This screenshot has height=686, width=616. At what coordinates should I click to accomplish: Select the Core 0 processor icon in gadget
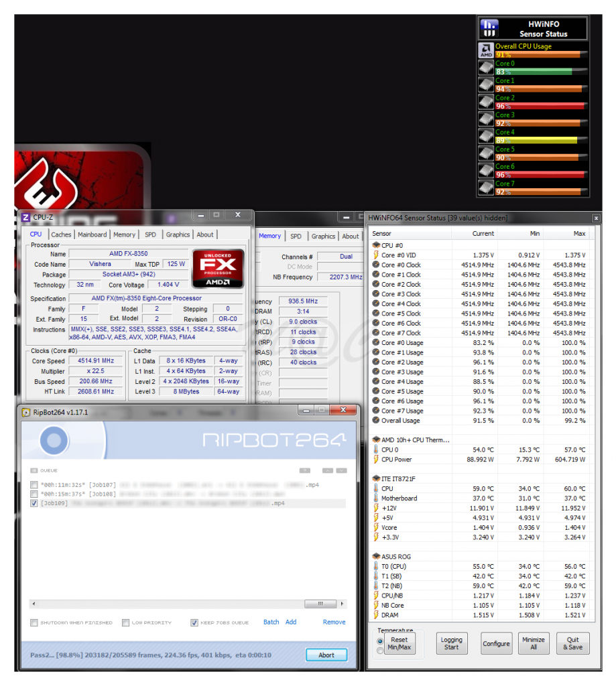pos(485,66)
